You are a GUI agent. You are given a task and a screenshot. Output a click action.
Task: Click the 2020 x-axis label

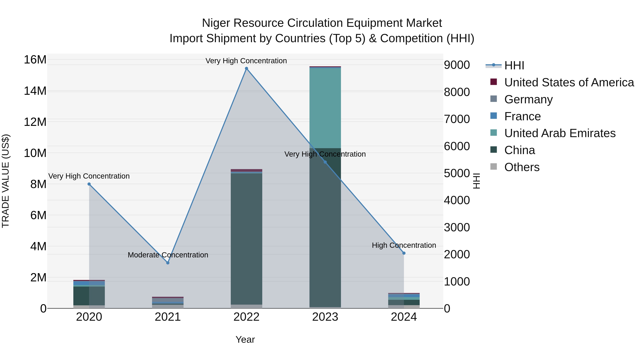coord(89,317)
